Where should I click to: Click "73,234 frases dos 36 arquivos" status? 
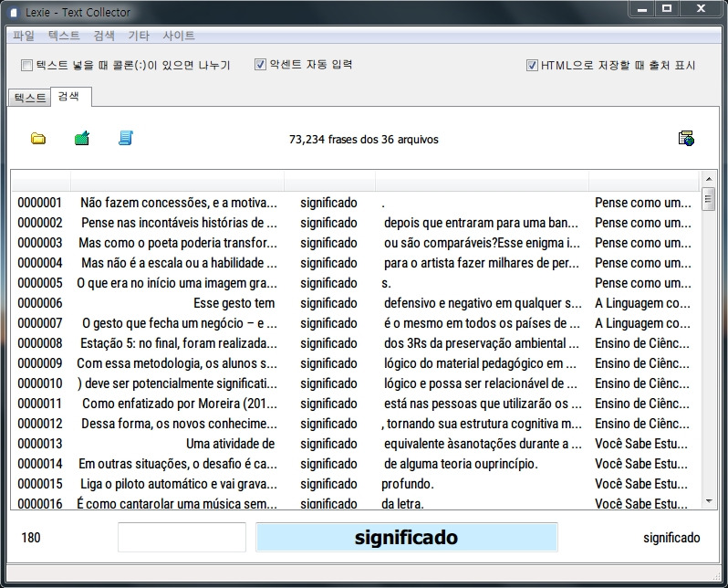coord(363,140)
